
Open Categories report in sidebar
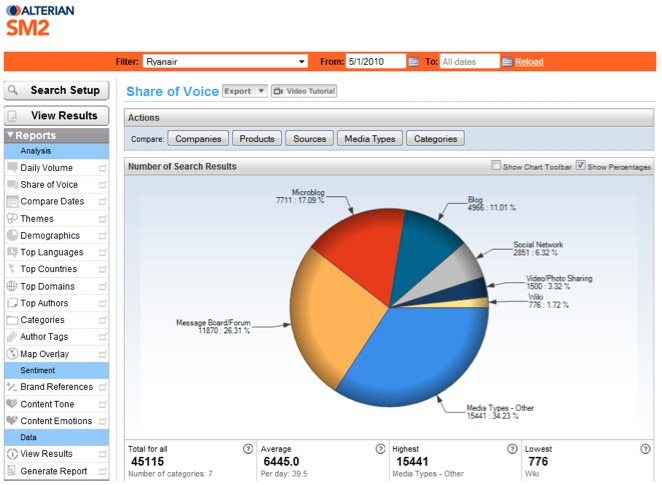pyautogui.click(x=42, y=320)
